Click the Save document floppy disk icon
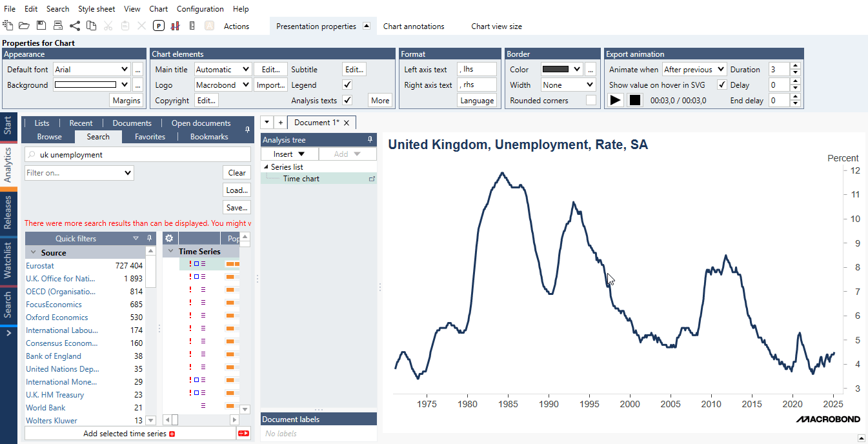The width and height of the screenshot is (868, 444). pyautogui.click(x=41, y=26)
